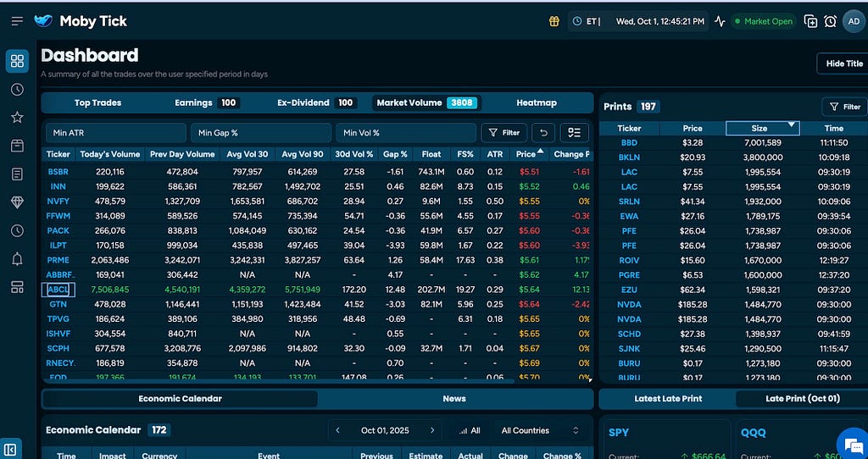Screen dimensions: 868x459
Task: Switch to the Top Trades tab
Action: pos(98,102)
